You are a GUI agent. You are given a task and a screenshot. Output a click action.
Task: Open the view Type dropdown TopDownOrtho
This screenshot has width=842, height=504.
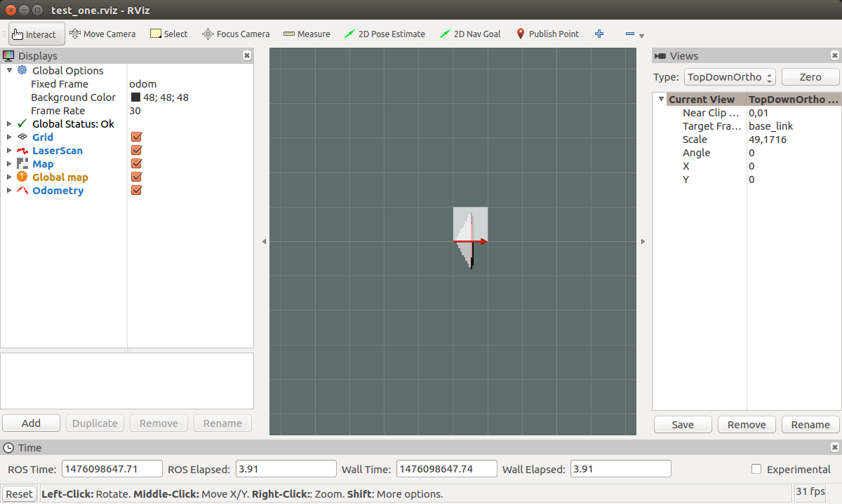(730, 77)
